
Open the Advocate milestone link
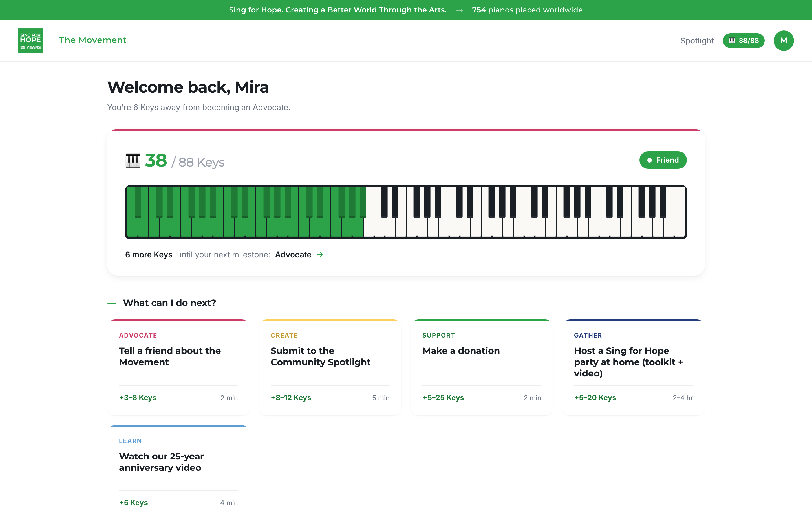pos(293,255)
